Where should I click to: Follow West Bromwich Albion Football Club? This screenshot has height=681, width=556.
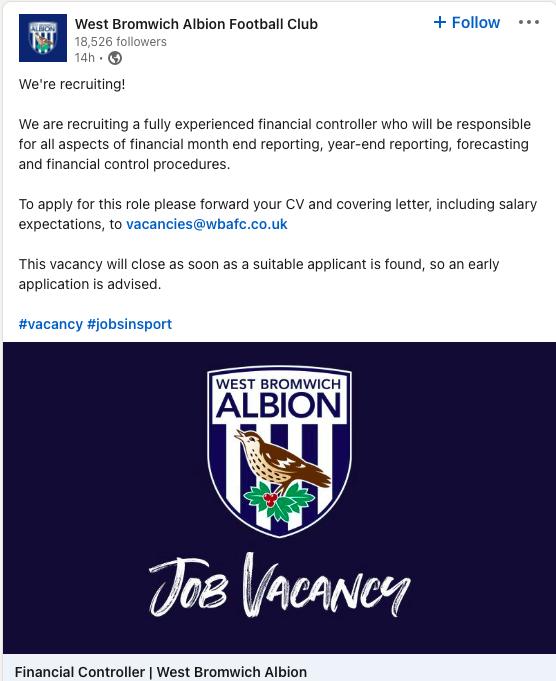(x=467, y=22)
